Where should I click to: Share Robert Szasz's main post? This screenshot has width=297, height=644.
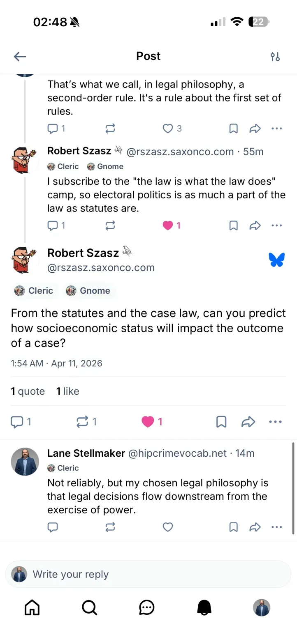coord(248,421)
